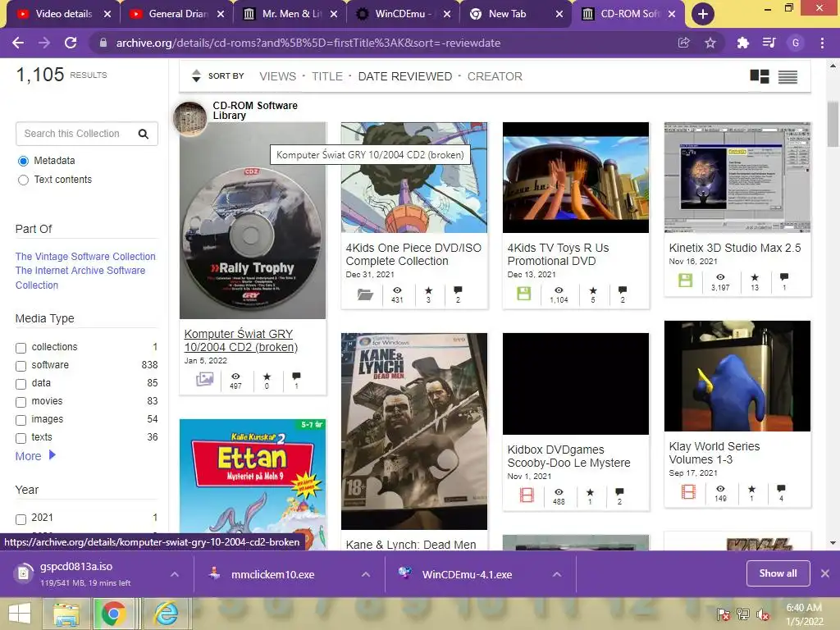This screenshot has width=840, height=630.
Task: Open the share page icon in address bar
Action: (x=683, y=43)
